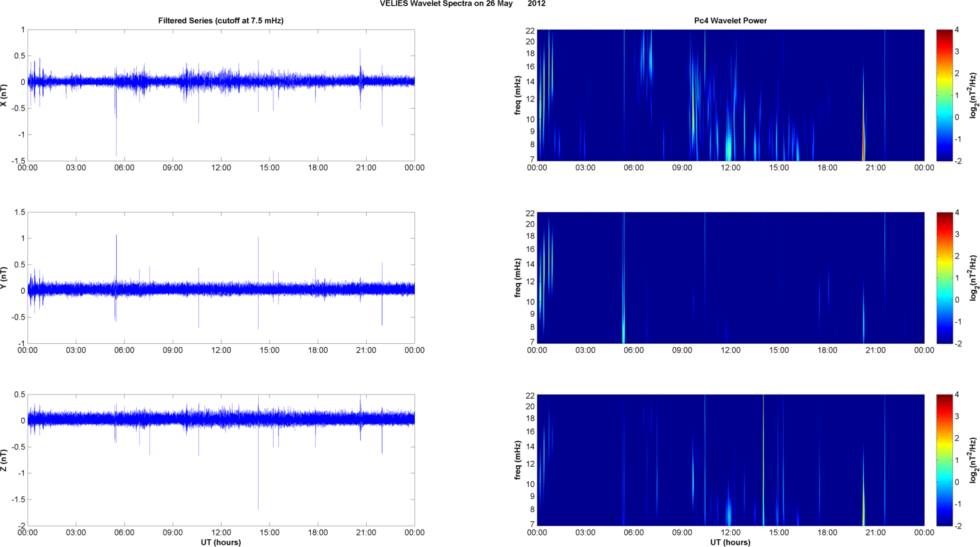Click the middle wavelet plot's colorbar
The width and height of the screenshot is (980, 547).
pyautogui.click(x=944, y=278)
